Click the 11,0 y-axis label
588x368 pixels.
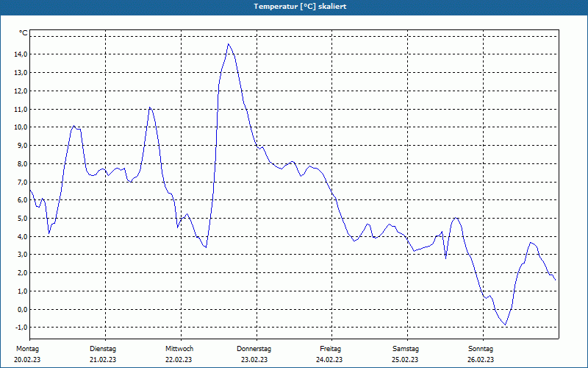click(21, 109)
